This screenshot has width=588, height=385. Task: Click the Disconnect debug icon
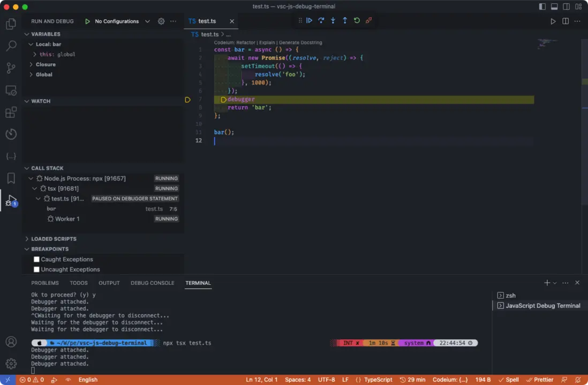coord(368,21)
